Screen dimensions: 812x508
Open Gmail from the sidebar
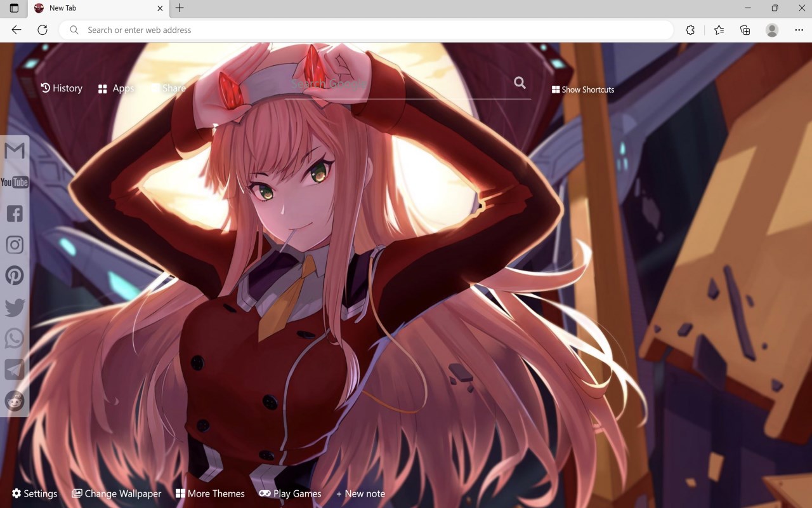15,151
